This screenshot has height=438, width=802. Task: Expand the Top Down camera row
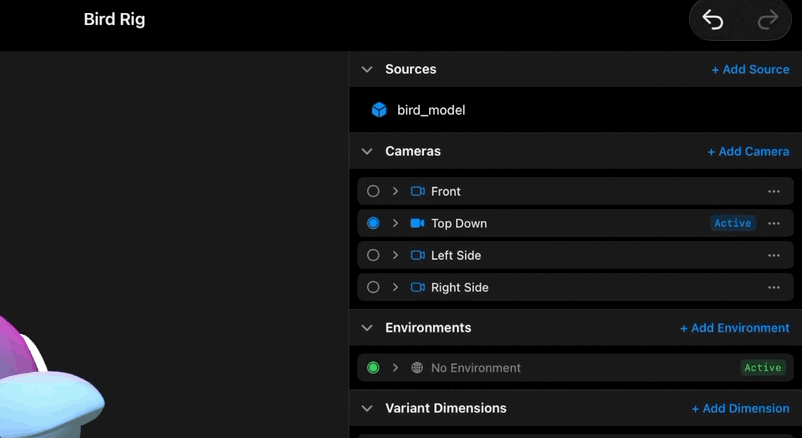click(x=395, y=223)
